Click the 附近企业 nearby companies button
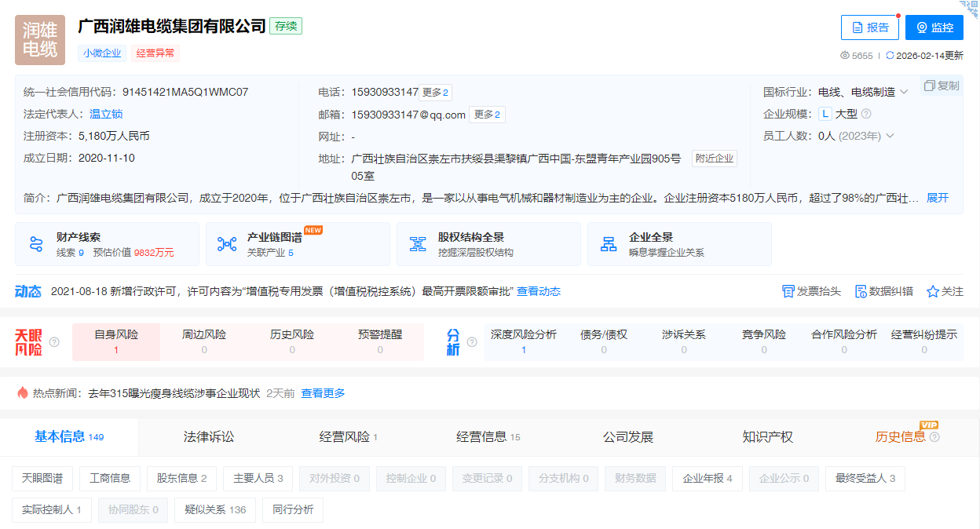980x529 pixels. click(713, 158)
